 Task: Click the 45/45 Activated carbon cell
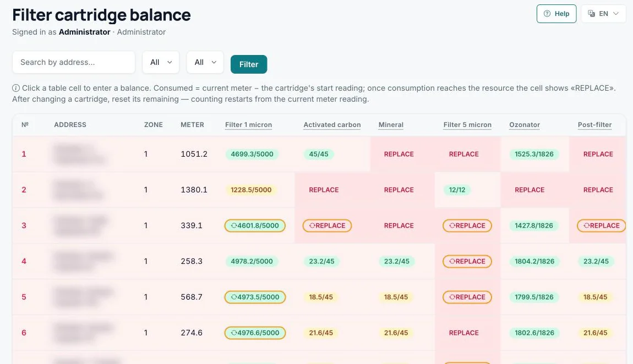point(319,154)
